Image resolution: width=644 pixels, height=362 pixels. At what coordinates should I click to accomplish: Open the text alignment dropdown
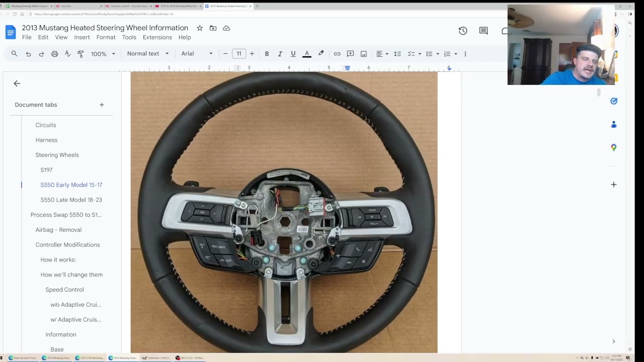(382, 54)
